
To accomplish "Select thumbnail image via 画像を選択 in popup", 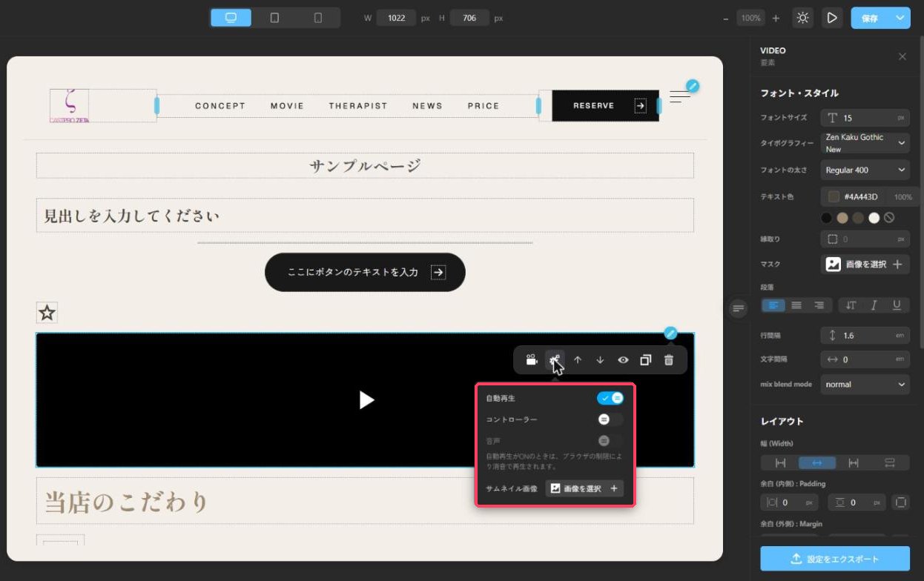I will tap(584, 488).
